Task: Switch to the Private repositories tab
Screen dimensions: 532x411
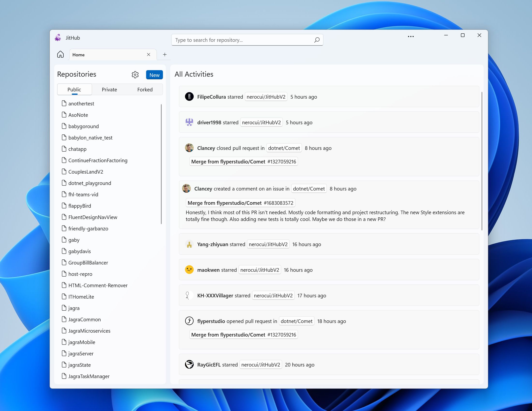Action: click(109, 90)
